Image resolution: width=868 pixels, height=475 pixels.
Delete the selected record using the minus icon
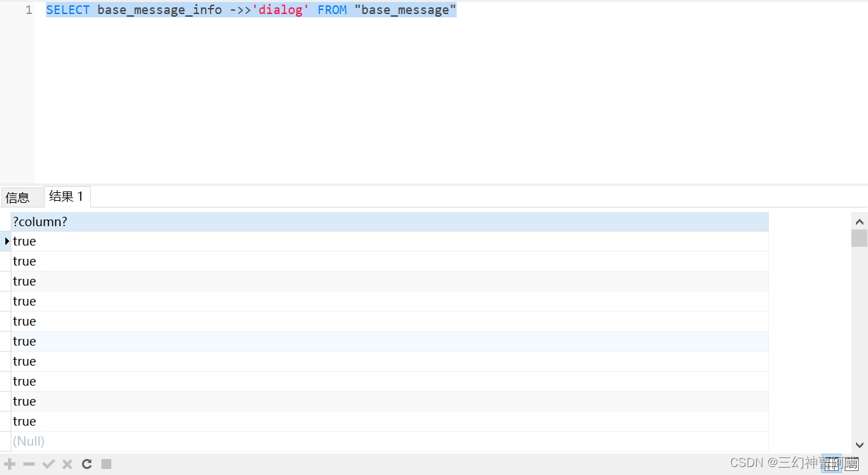pos(29,464)
